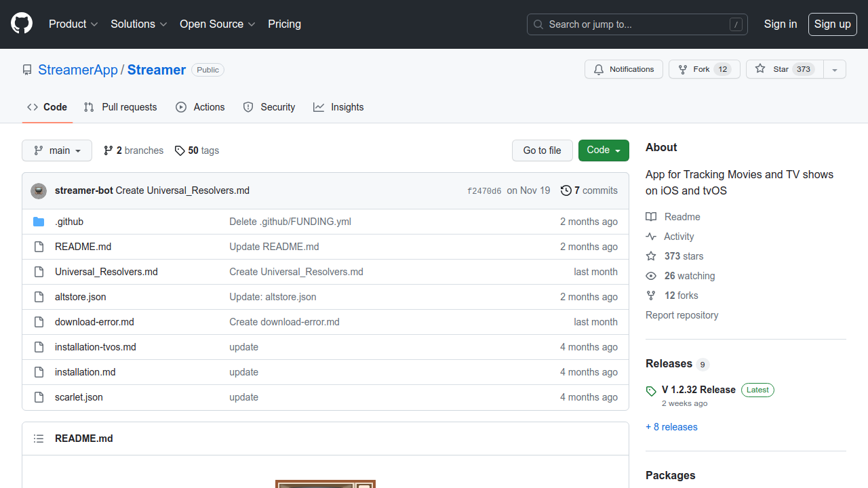
Task: Open the Pricing page from header
Action: 284,24
